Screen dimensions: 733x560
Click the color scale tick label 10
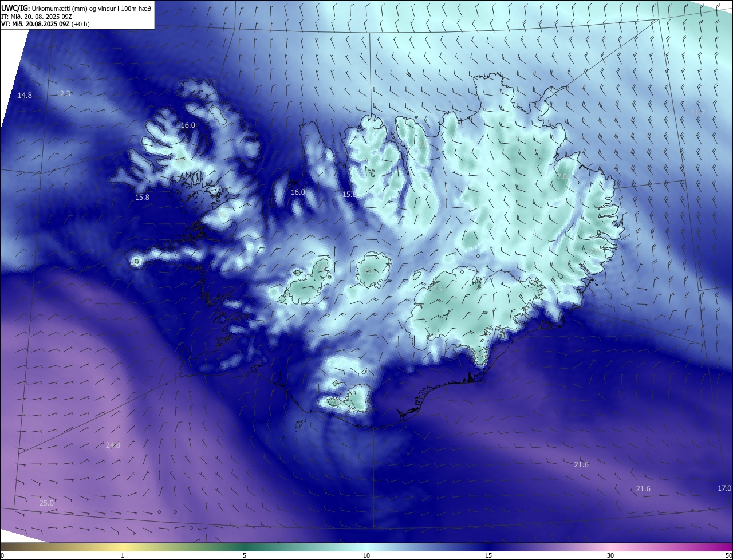click(366, 555)
